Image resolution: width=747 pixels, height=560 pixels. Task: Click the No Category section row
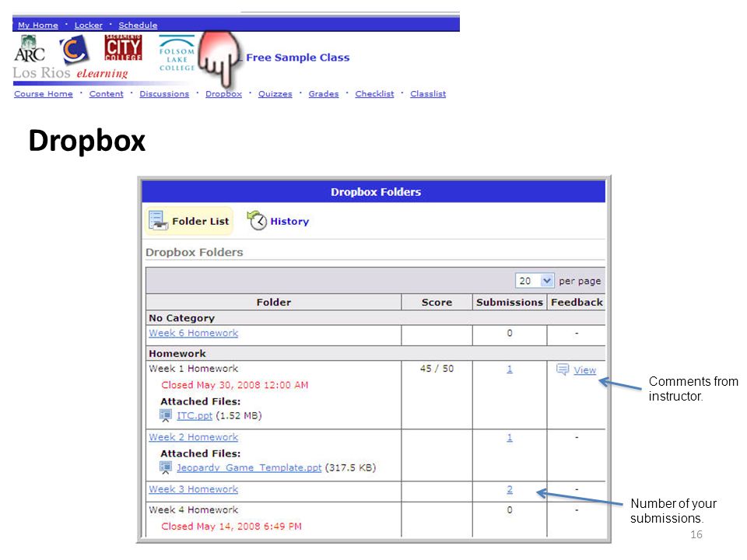pyautogui.click(x=376, y=318)
